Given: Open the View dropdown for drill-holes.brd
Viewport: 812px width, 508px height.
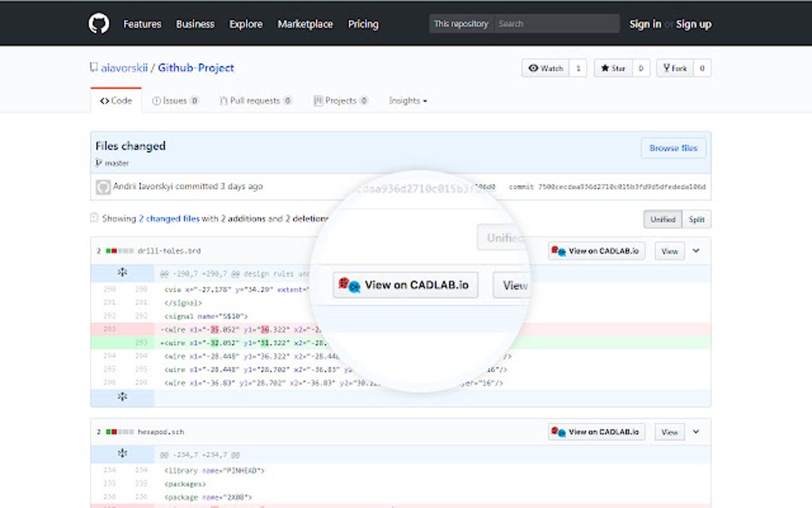Looking at the screenshot, I should (696, 250).
